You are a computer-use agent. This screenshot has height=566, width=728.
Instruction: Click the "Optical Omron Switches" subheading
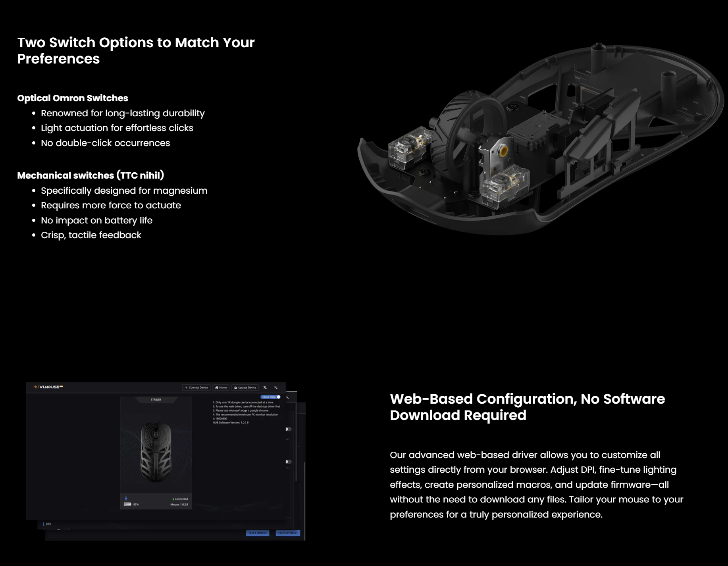tap(73, 98)
